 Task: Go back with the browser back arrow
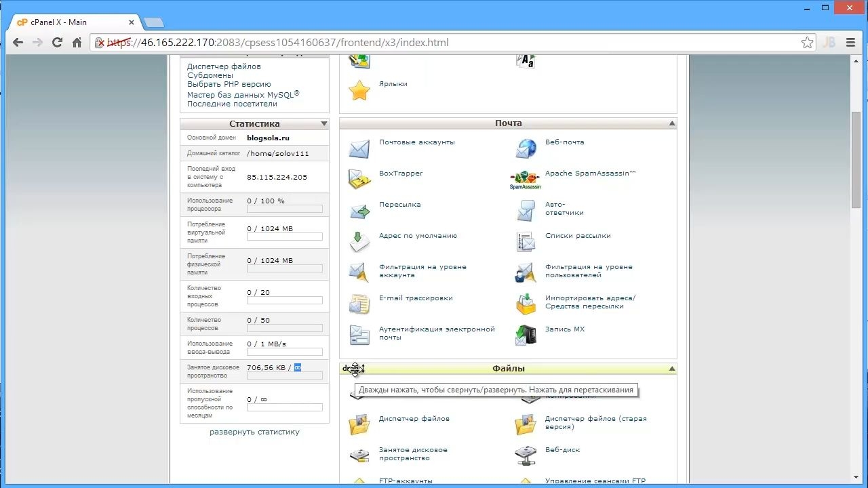(x=18, y=43)
